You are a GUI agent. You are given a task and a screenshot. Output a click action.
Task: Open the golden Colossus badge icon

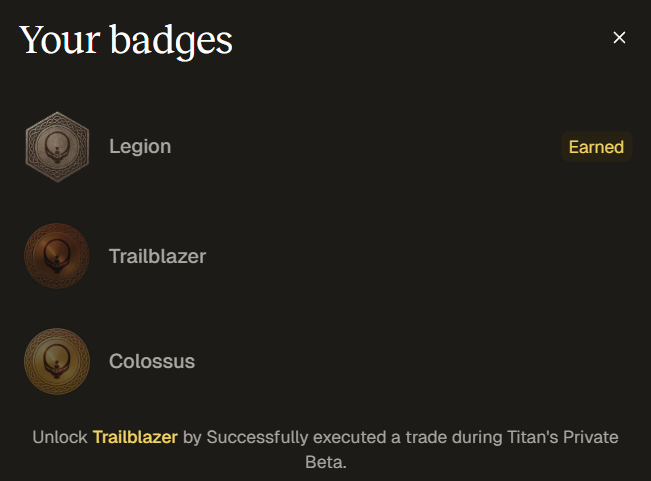(57, 361)
